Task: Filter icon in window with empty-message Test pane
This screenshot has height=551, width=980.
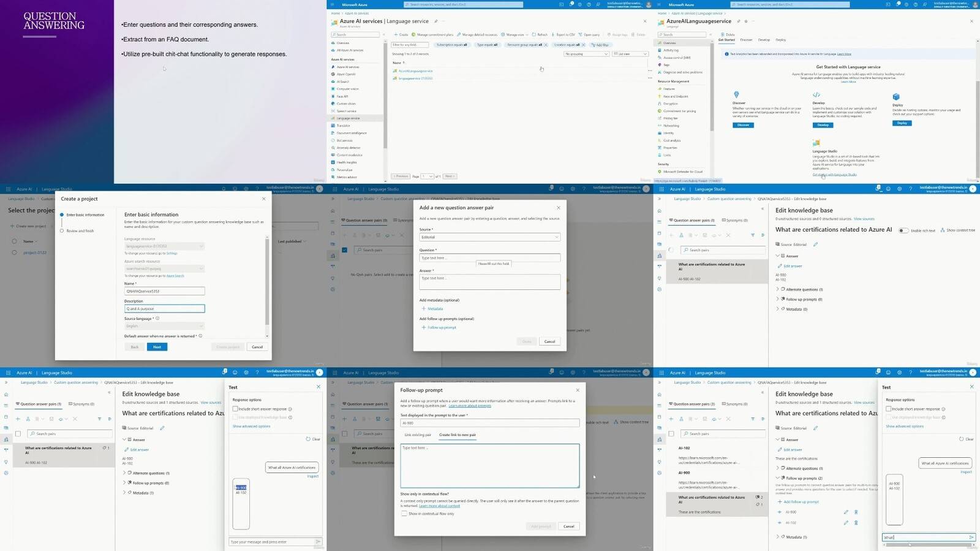Action: coord(99,419)
